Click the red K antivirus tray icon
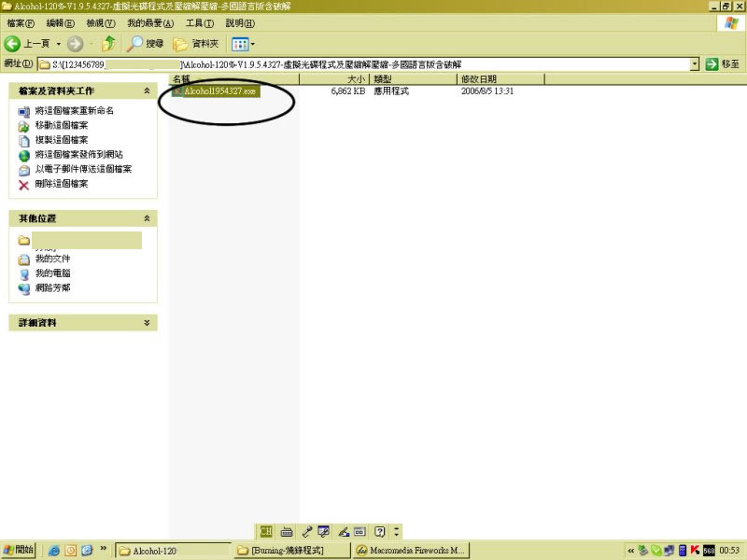This screenshot has width=747, height=560. click(695, 551)
